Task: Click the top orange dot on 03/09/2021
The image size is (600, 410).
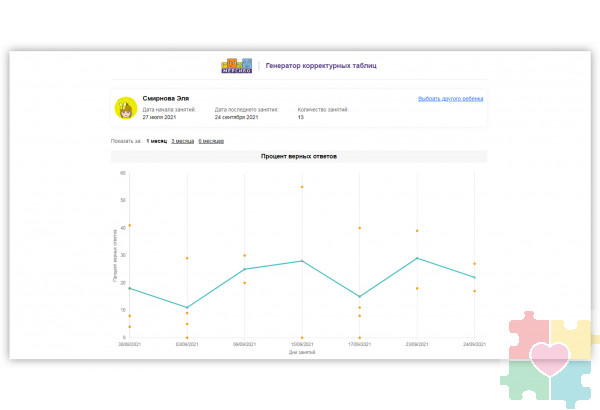Action: coord(187,258)
